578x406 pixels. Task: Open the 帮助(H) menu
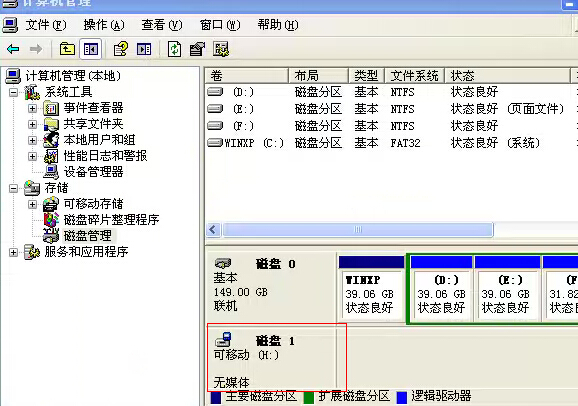pyautogui.click(x=278, y=25)
